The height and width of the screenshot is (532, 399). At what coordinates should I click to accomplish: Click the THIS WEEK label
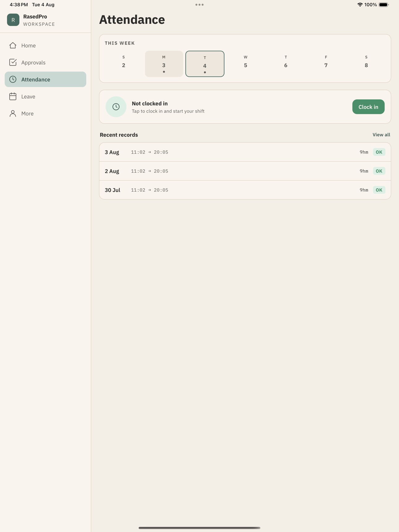click(120, 43)
